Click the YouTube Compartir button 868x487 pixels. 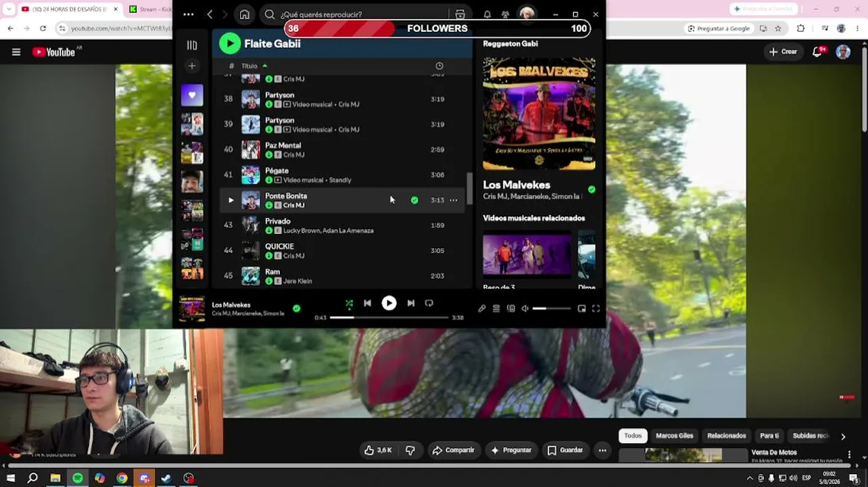tap(453, 450)
